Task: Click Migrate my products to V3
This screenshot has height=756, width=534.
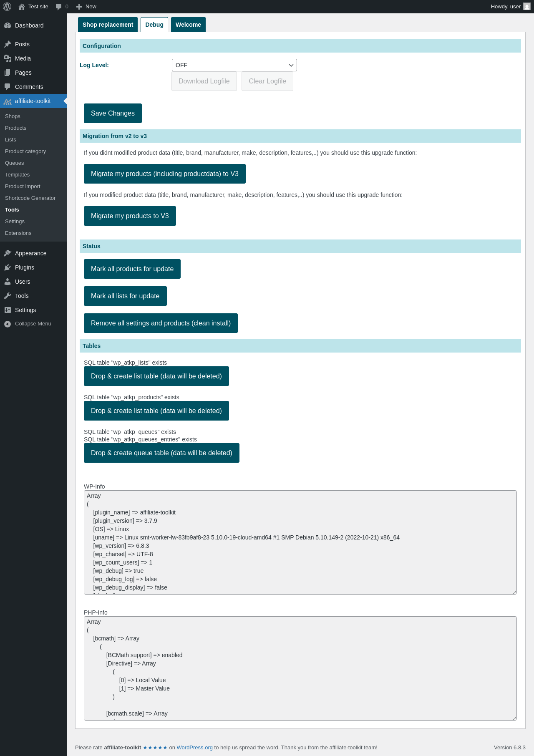Action: click(130, 216)
